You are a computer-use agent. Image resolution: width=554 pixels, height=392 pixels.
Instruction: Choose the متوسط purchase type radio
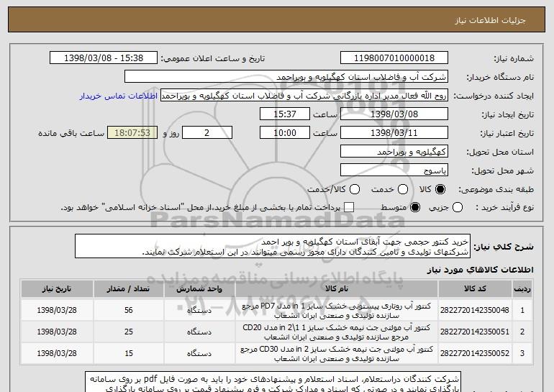click(x=415, y=207)
